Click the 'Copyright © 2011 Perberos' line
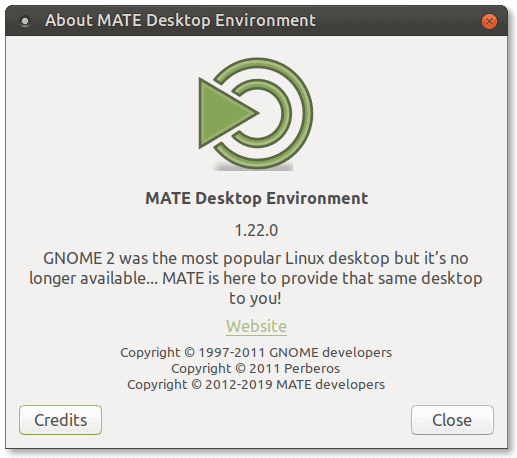 click(256, 369)
